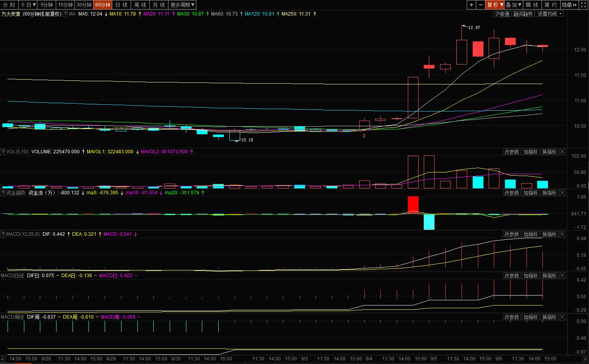
Task: Click the MA60: 10.73 label
Action: coord(224,14)
